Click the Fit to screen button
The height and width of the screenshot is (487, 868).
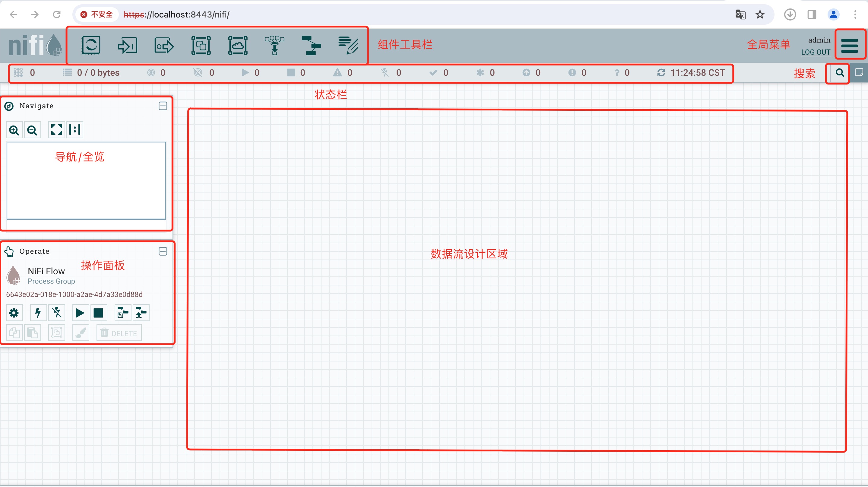56,129
